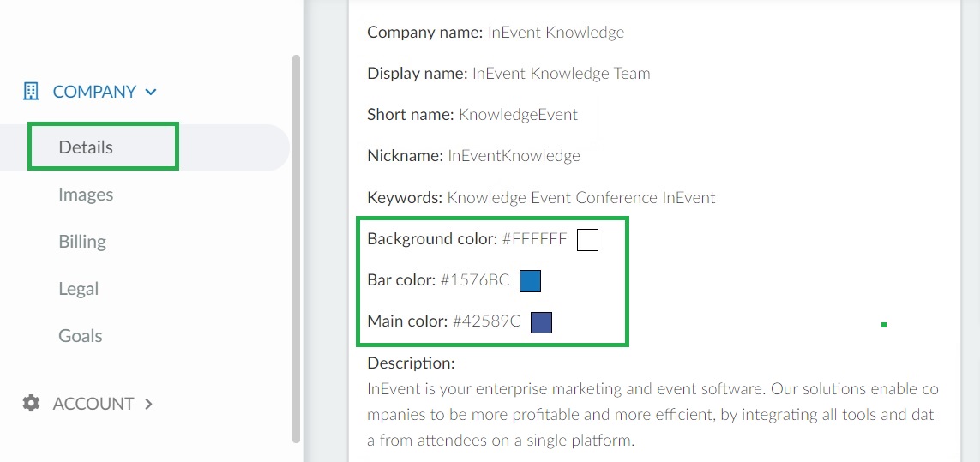Image resolution: width=980 pixels, height=462 pixels.
Task: Open the Details menu item
Action: [86, 147]
